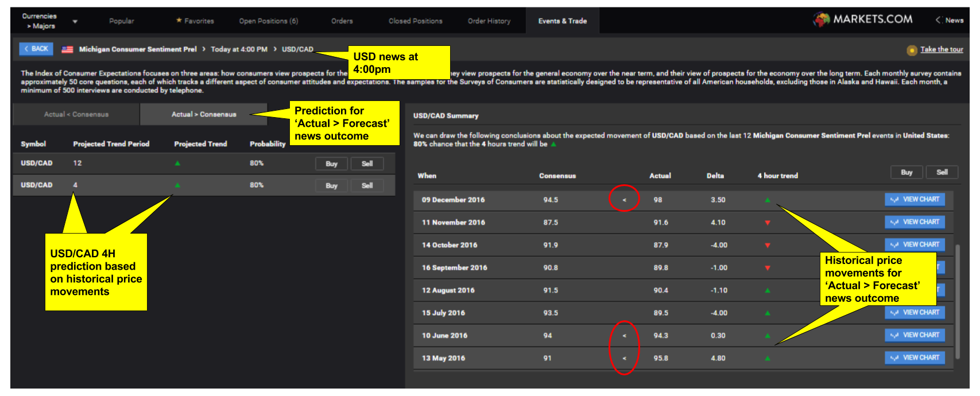
Task: Click the When column header
Action: [x=427, y=176]
